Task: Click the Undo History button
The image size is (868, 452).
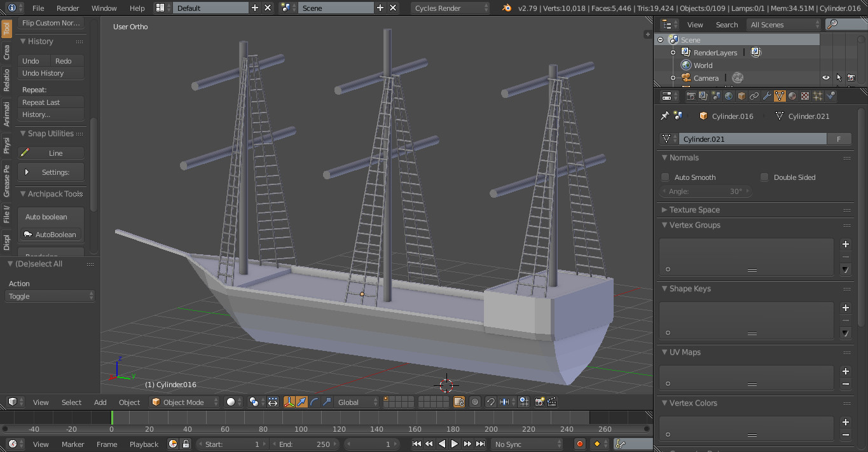Action: tap(50, 73)
